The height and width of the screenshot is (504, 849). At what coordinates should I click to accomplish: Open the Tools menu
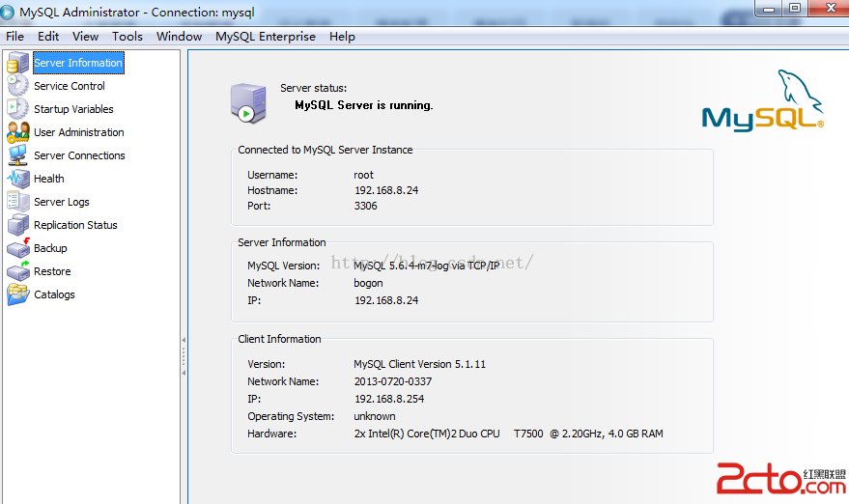(x=127, y=37)
